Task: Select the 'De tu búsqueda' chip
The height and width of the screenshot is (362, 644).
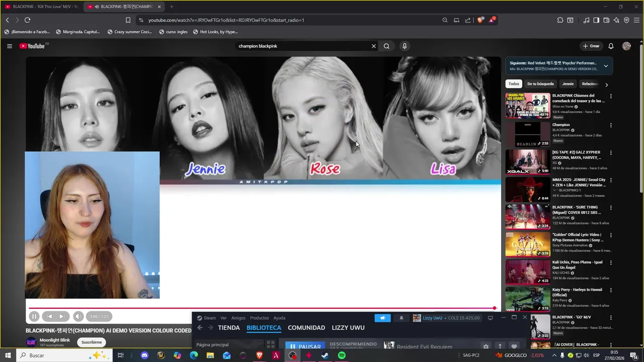Action: coord(540,84)
